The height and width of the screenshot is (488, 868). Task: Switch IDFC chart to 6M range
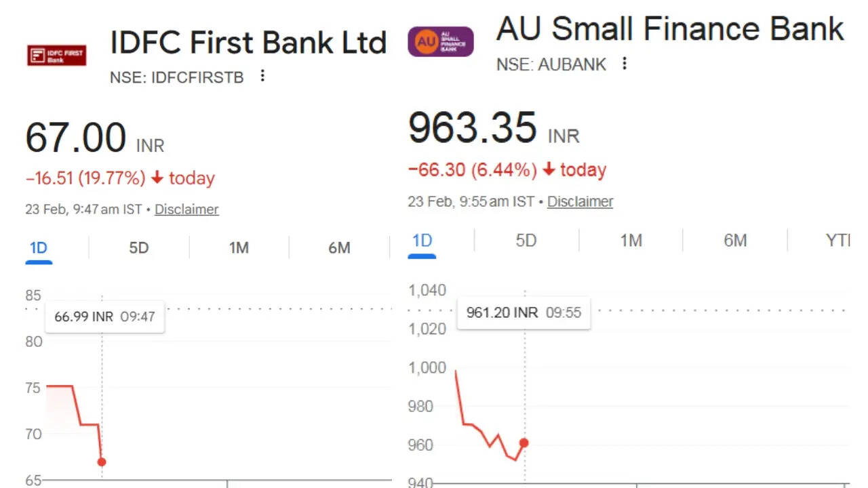tap(339, 248)
